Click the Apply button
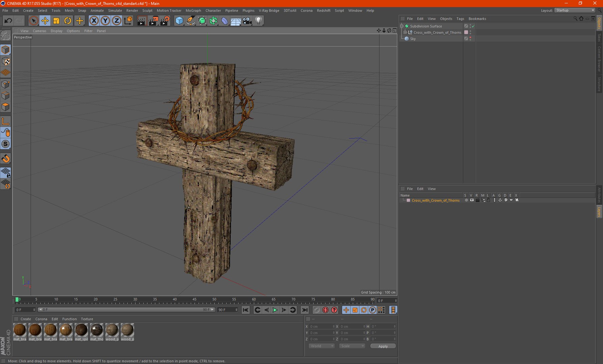The image size is (603, 364). (383, 346)
